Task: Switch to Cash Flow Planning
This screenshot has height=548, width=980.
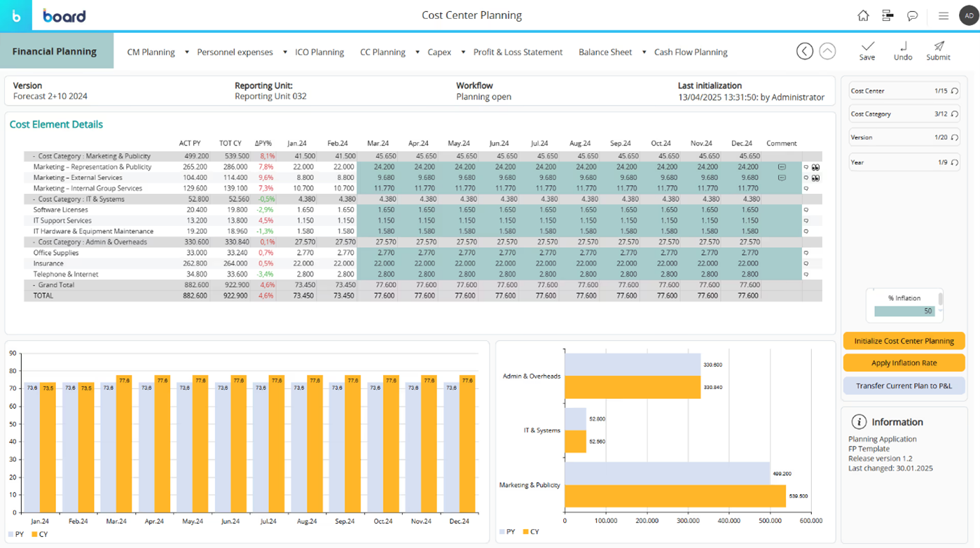Action: tap(690, 52)
